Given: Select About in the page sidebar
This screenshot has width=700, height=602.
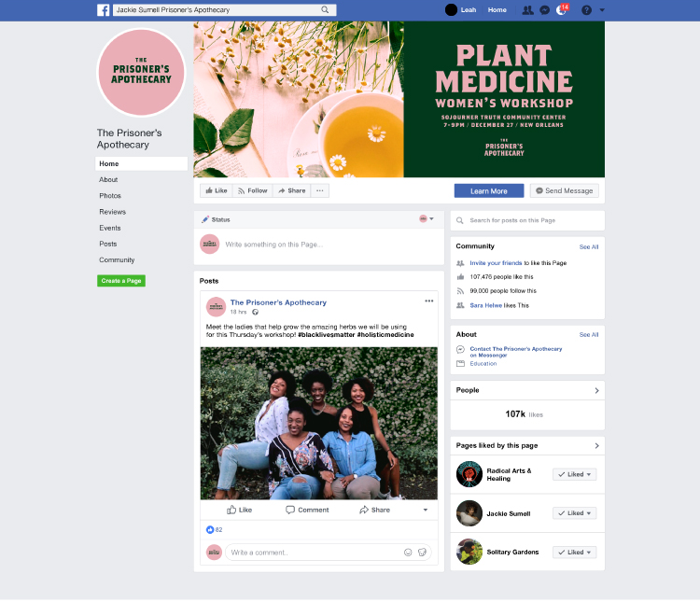Looking at the screenshot, I should point(108,179).
